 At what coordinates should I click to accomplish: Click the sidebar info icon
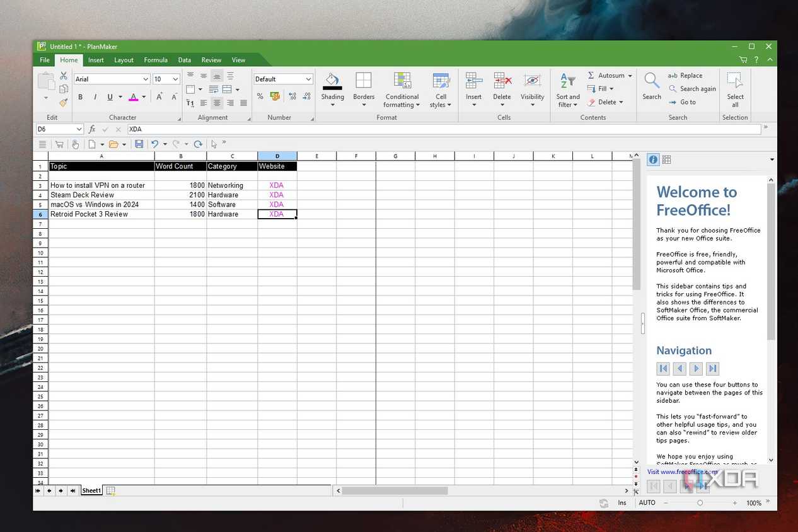coord(653,159)
